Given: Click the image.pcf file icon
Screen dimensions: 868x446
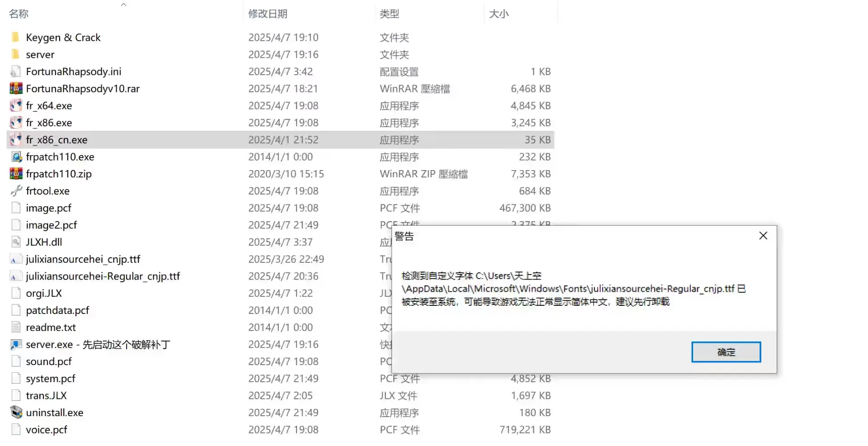Looking at the screenshot, I should pyautogui.click(x=16, y=208).
